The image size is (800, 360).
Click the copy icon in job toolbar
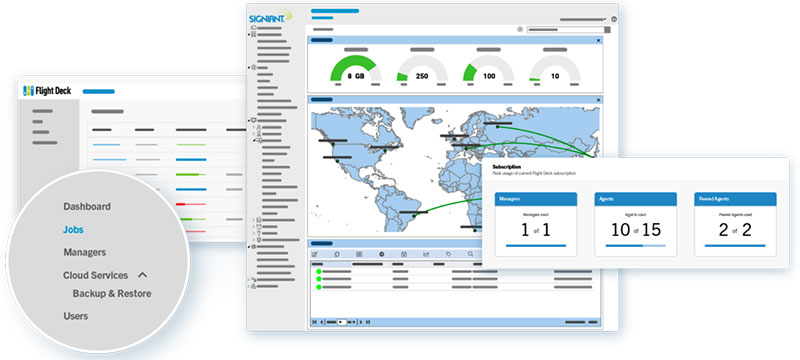point(337,254)
